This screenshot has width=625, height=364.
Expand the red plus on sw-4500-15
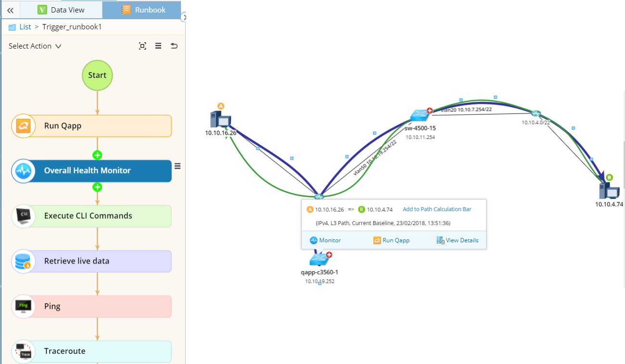[x=429, y=111]
